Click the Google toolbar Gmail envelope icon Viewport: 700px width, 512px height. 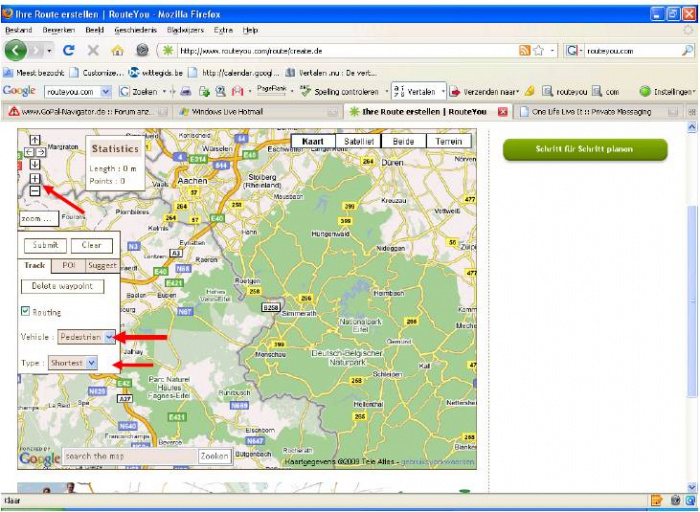[238, 92]
